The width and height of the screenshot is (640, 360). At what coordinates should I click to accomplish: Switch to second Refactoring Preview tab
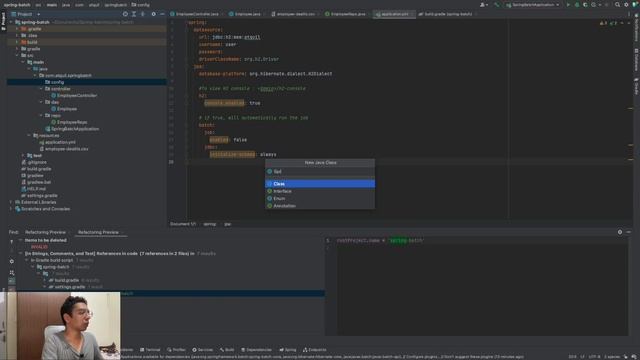pyautogui.click(x=98, y=232)
